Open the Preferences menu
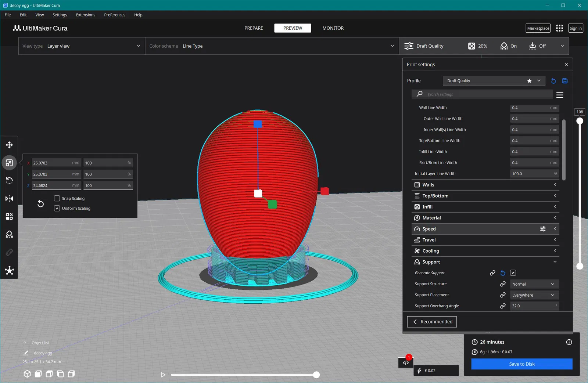588x383 pixels. pos(115,15)
